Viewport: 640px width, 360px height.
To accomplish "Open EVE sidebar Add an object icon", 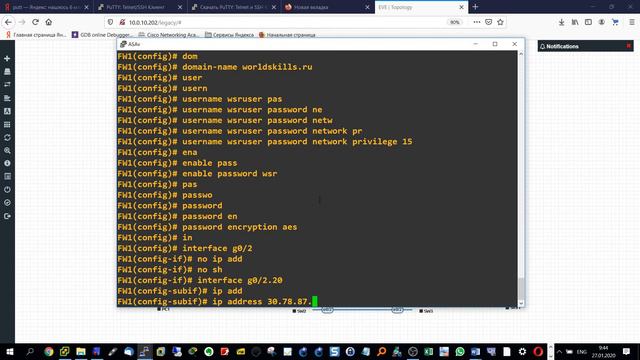I will [x=7, y=58].
